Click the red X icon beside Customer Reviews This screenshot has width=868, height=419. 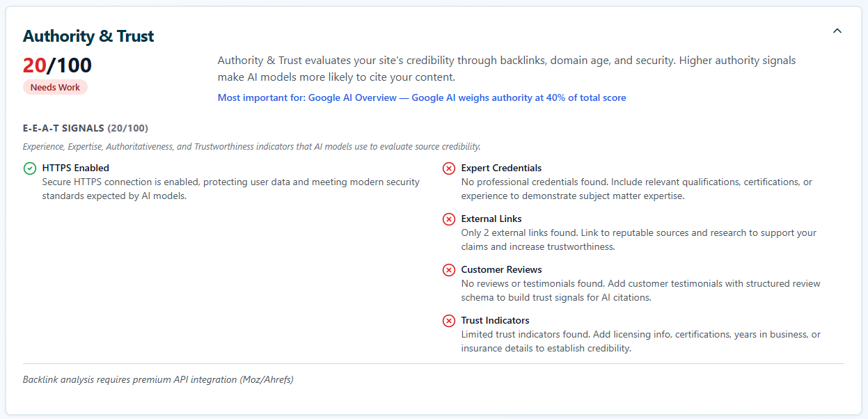click(x=448, y=269)
